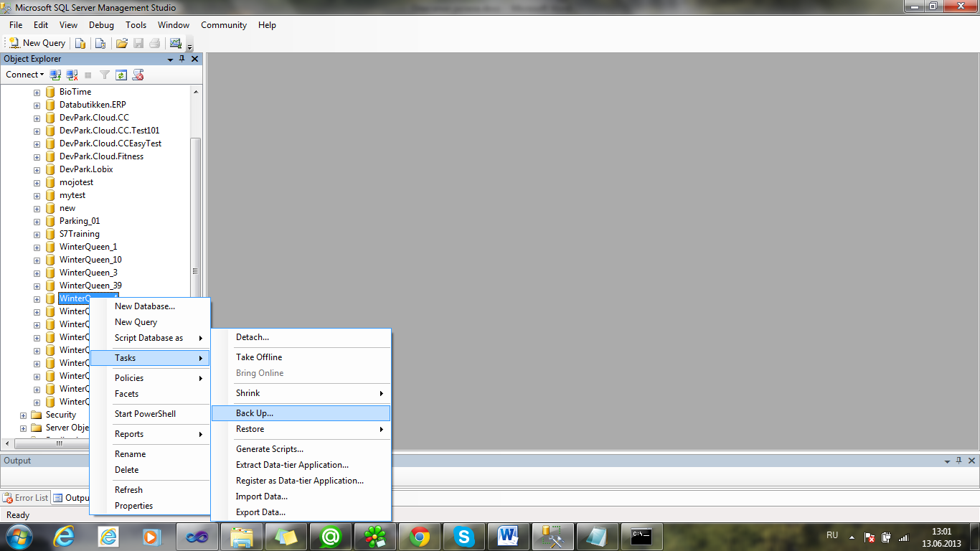Click the Disconnect server icon
Viewport: 980px width, 551px height.
point(72,75)
